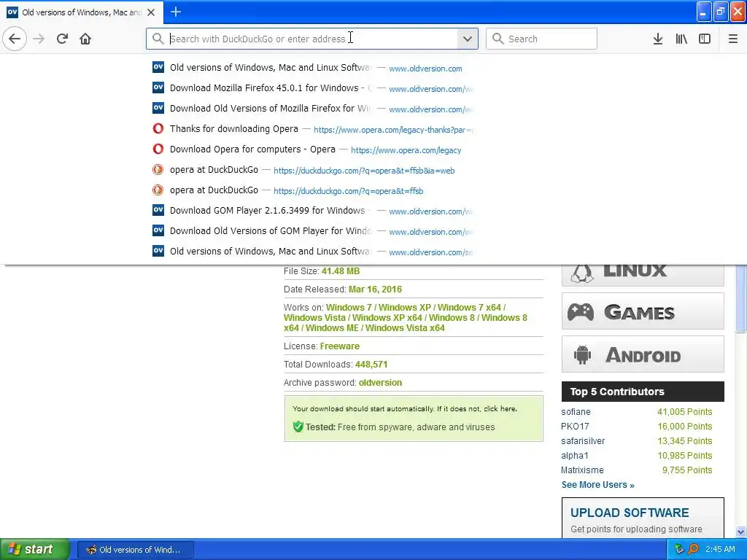Click 'click here' to start download manually

pyautogui.click(x=499, y=408)
